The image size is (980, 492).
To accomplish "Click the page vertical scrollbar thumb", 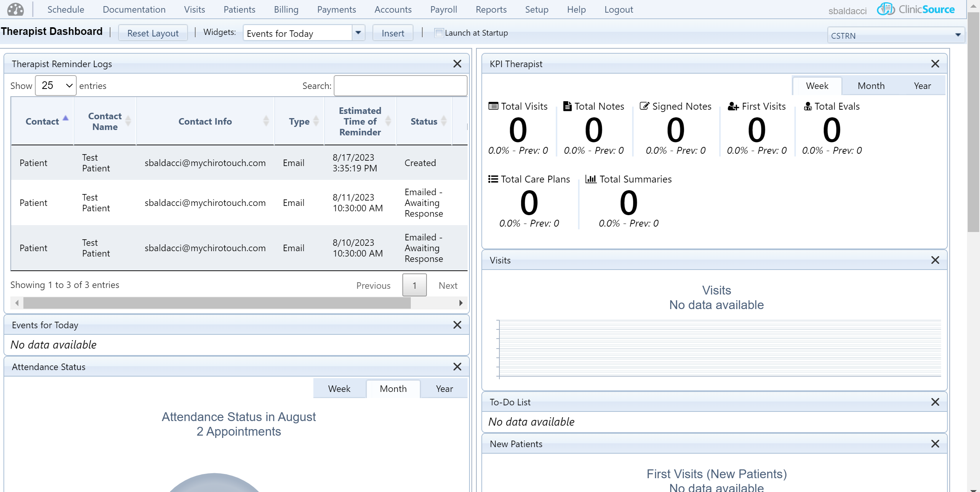I will (973, 122).
